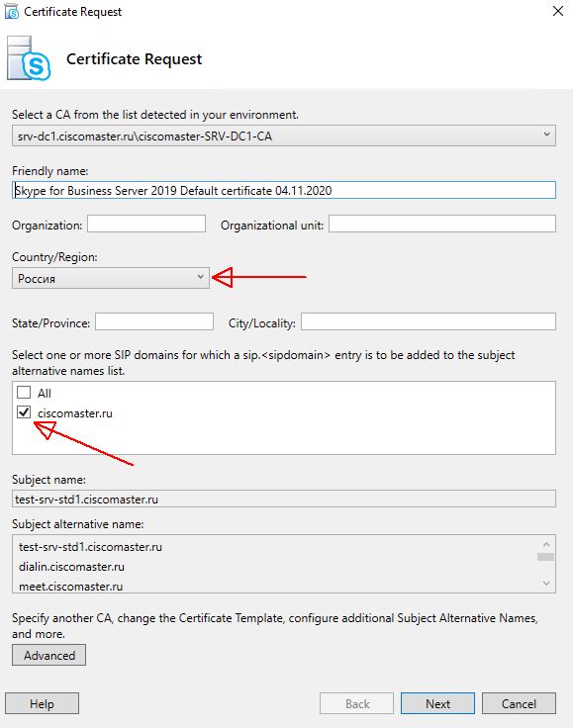573x728 pixels.
Task: Click the alternative names scrollbar up arrow
Action: (546, 544)
